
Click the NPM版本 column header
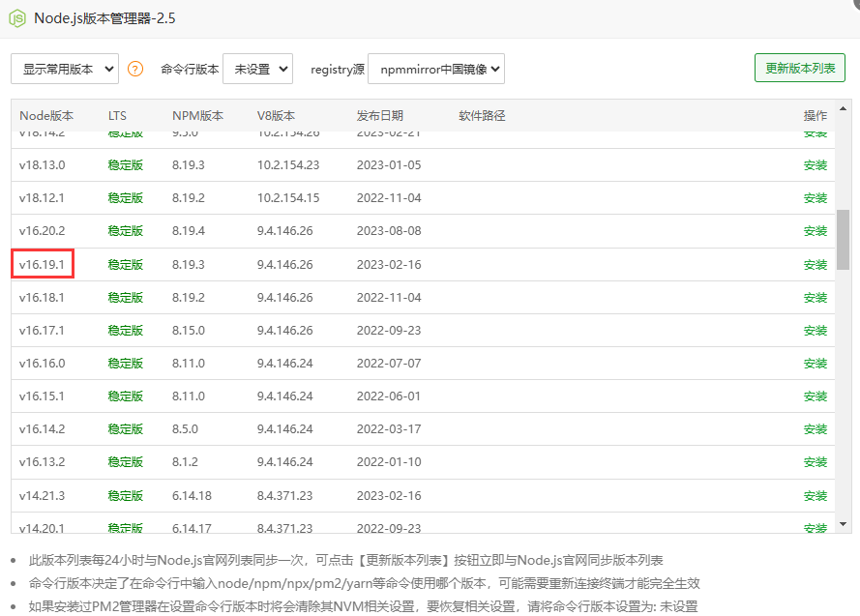(198, 116)
